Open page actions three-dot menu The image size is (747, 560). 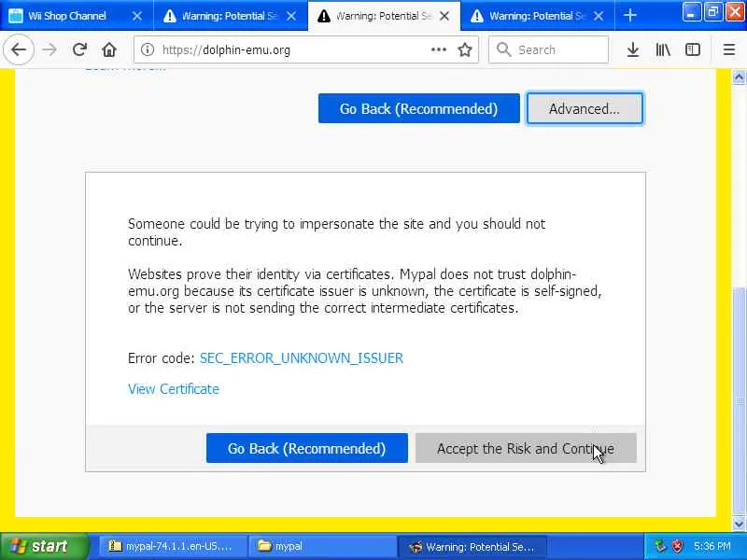[438, 49]
